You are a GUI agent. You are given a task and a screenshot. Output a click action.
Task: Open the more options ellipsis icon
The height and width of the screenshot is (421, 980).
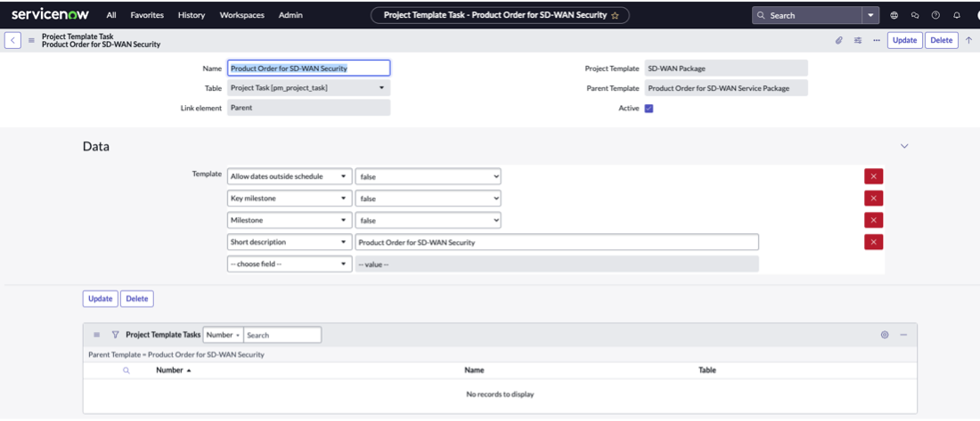click(877, 41)
